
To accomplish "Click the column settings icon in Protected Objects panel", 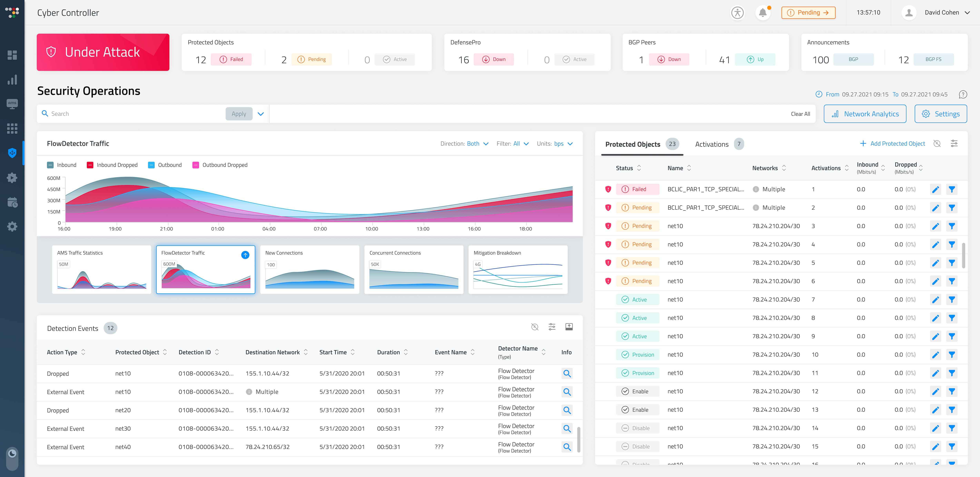I will [x=954, y=144].
